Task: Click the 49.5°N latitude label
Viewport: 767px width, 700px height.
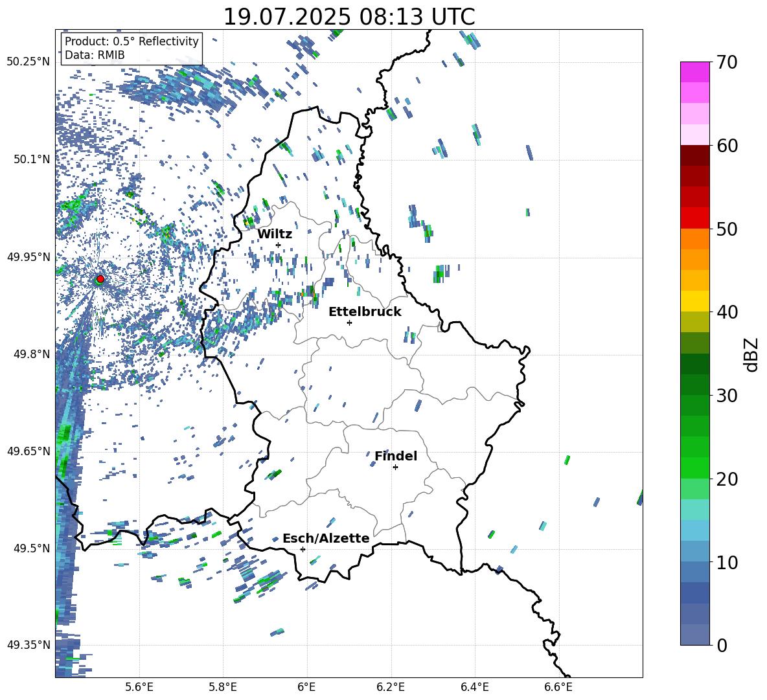Action: click(x=32, y=548)
